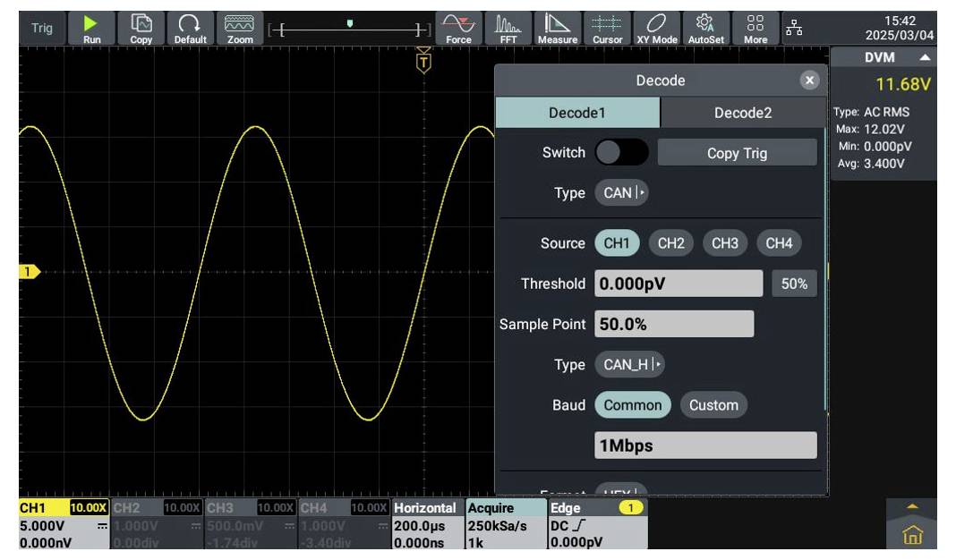Select the Decode1 tab
This screenshot has width=956, height=560.
point(577,113)
